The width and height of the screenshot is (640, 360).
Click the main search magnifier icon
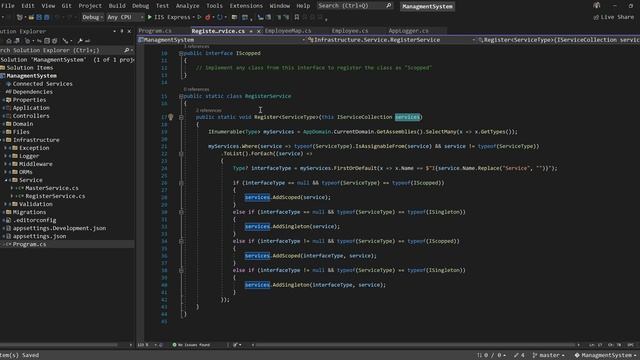click(x=389, y=6)
